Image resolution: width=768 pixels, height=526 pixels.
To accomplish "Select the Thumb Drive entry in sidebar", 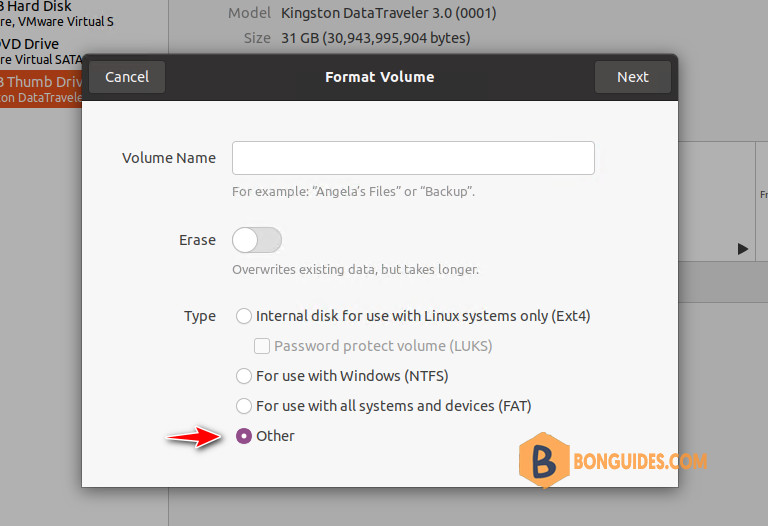I will [41, 89].
